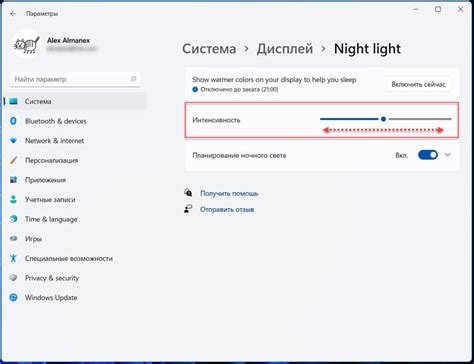Image resolution: width=474 pixels, height=364 pixels.
Task: Select Приложения in the sidebar
Action: coord(75,180)
